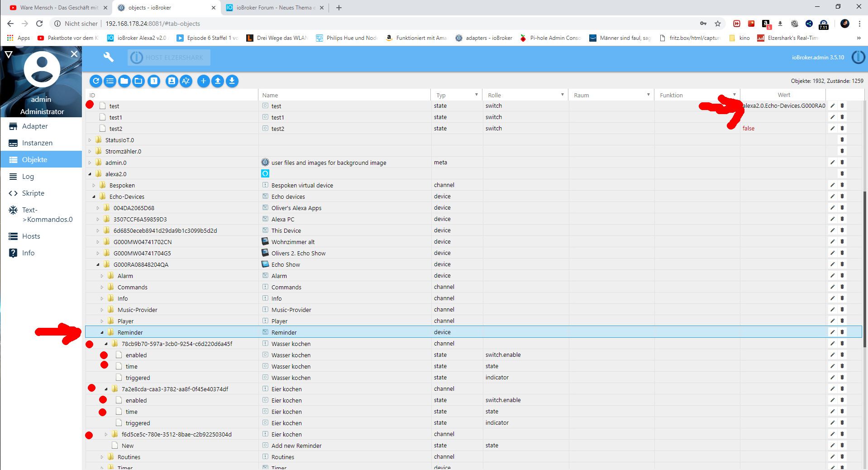Click the download arrow toolbar icon
Screen dimensions: 868x470
232,81
